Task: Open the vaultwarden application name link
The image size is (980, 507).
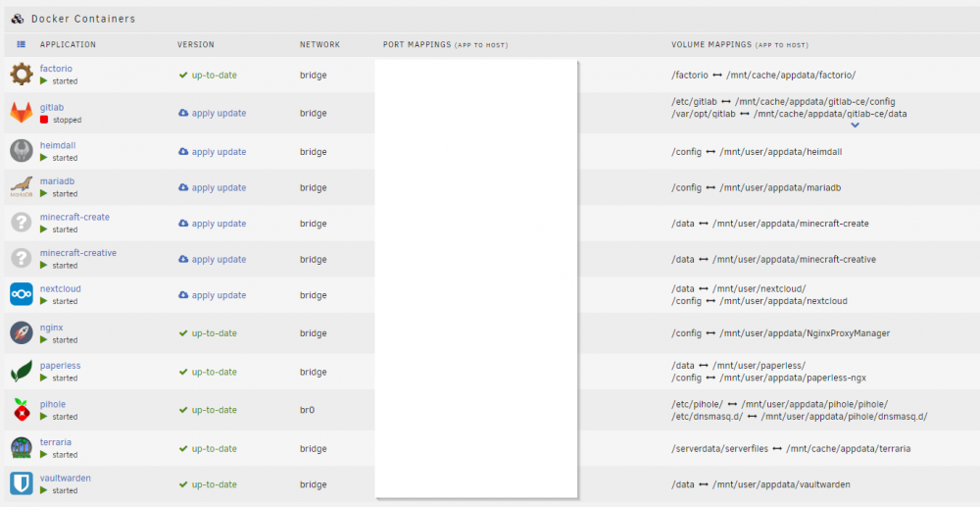Action: tap(66, 478)
